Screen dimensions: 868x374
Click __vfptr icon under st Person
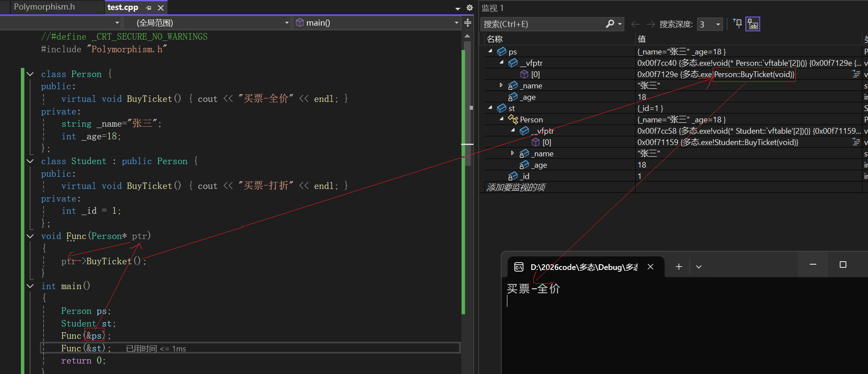(x=524, y=131)
